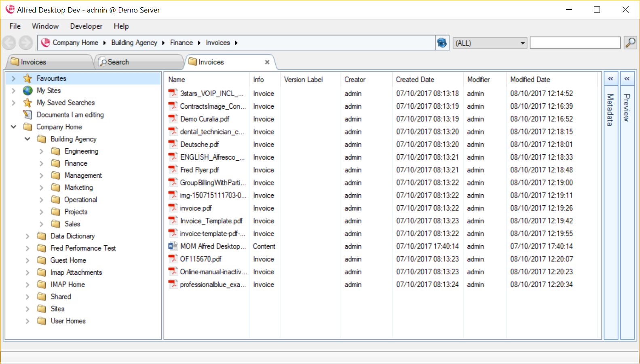Collapse the Building Agency tree node
The width and height of the screenshot is (640, 364).
pyautogui.click(x=27, y=139)
